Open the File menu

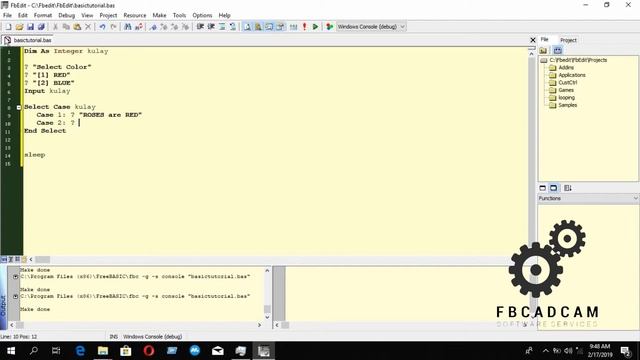tap(7, 15)
